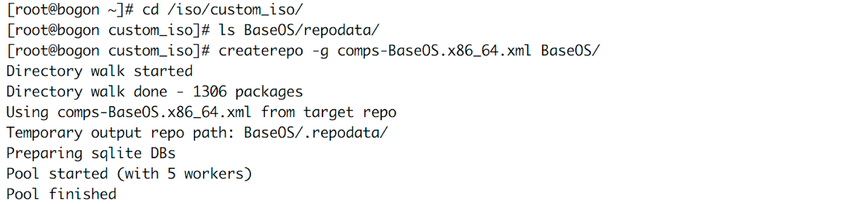Click the 'Directory walk done' text
Screen dimensions: 868x204
[x=86, y=92]
